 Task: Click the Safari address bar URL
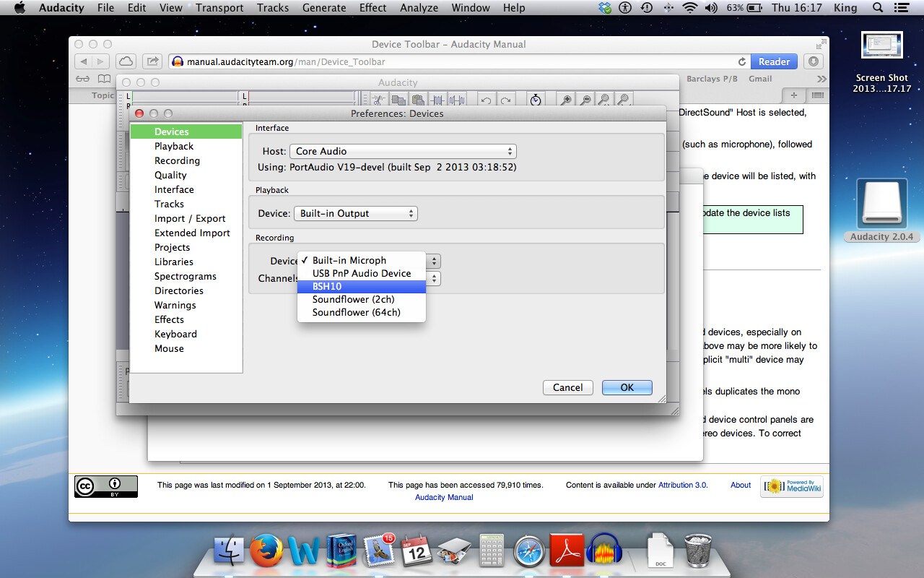click(x=286, y=62)
